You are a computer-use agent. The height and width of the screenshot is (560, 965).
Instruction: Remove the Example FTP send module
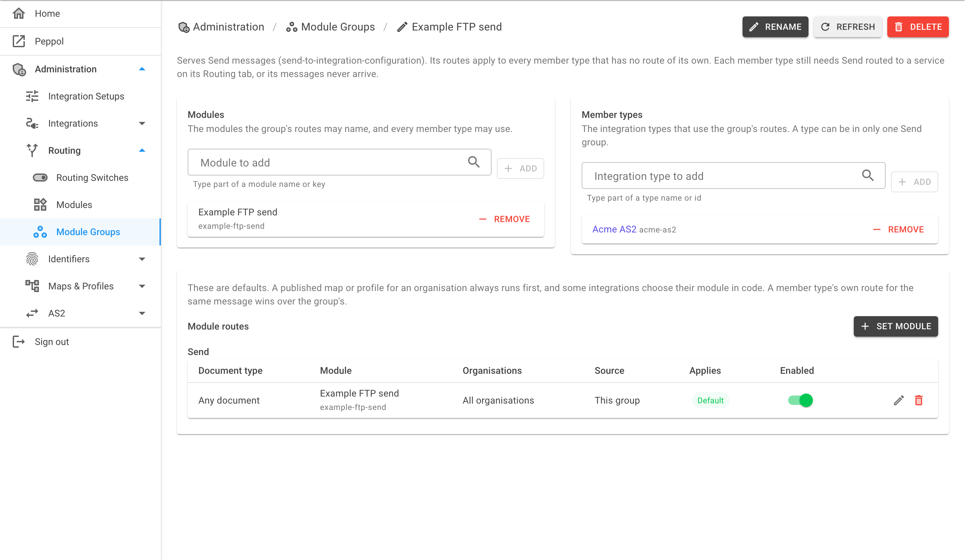coord(504,219)
